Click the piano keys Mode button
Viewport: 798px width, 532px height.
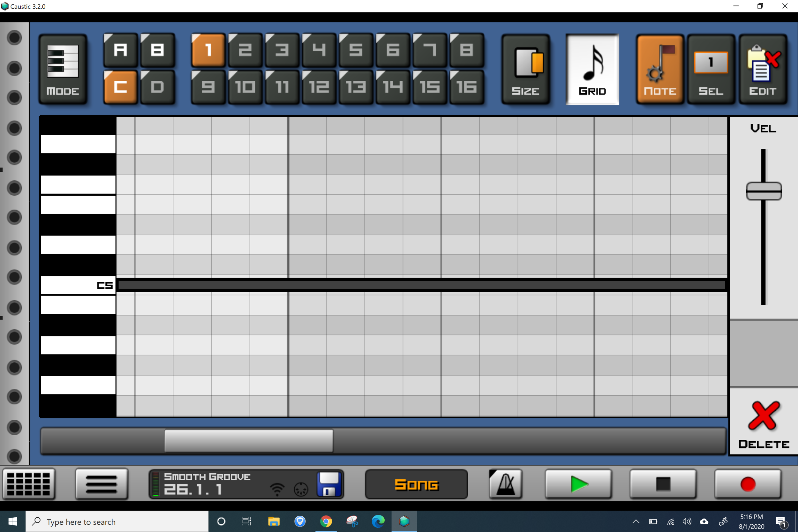pyautogui.click(x=63, y=69)
